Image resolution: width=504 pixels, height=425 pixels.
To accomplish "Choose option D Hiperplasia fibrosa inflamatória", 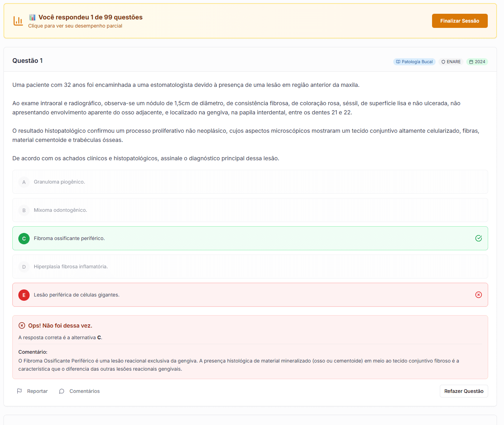I will tap(71, 267).
